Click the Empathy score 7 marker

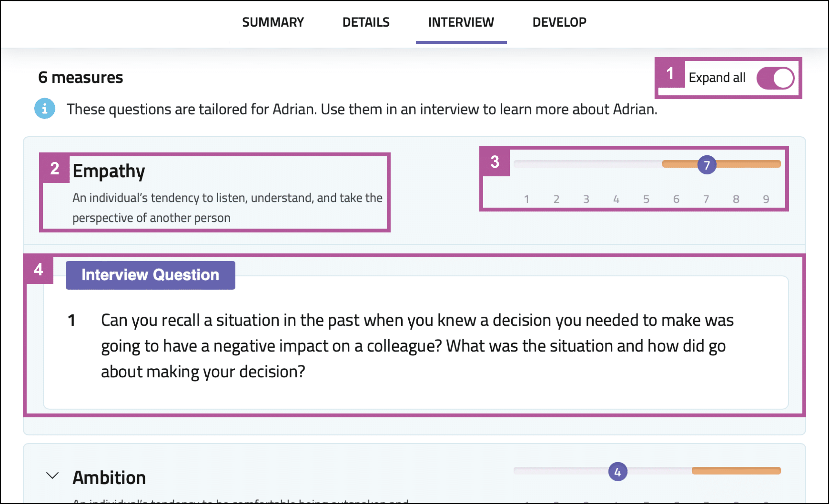(707, 165)
